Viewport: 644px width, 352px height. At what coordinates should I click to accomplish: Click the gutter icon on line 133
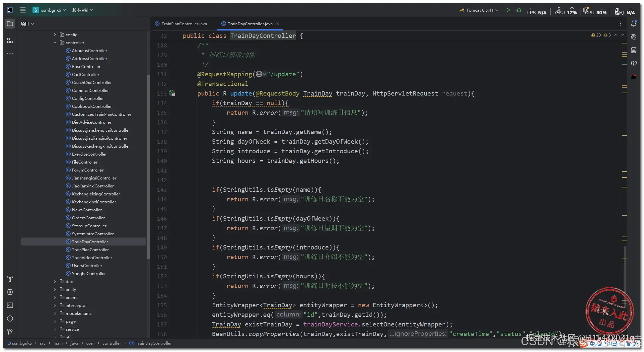click(x=172, y=94)
